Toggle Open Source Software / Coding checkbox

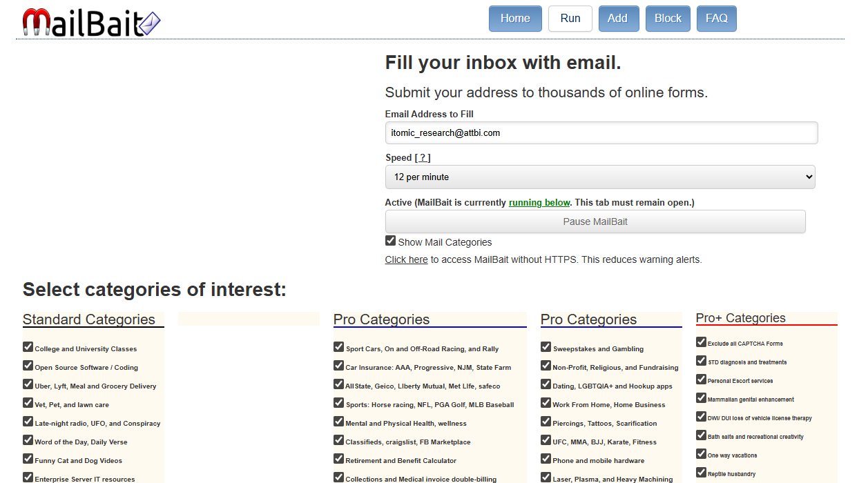coord(28,366)
